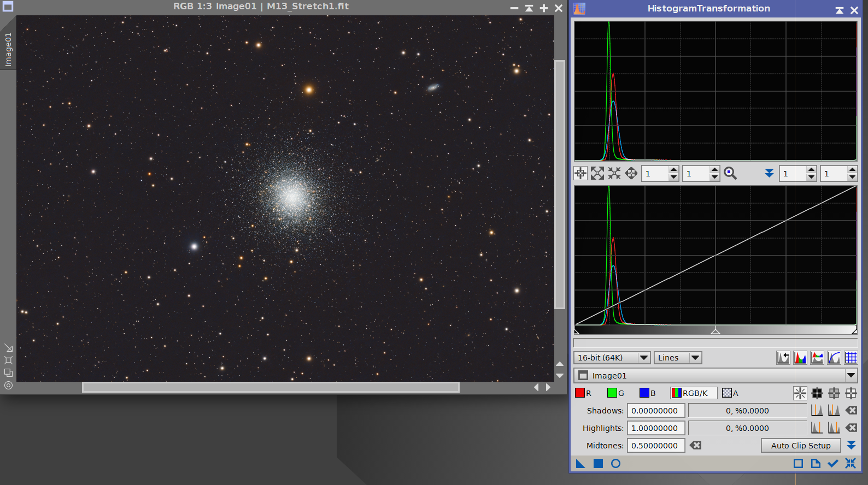Click the Shadows value input field
The height and width of the screenshot is (485, 868).
click(655, 411)
